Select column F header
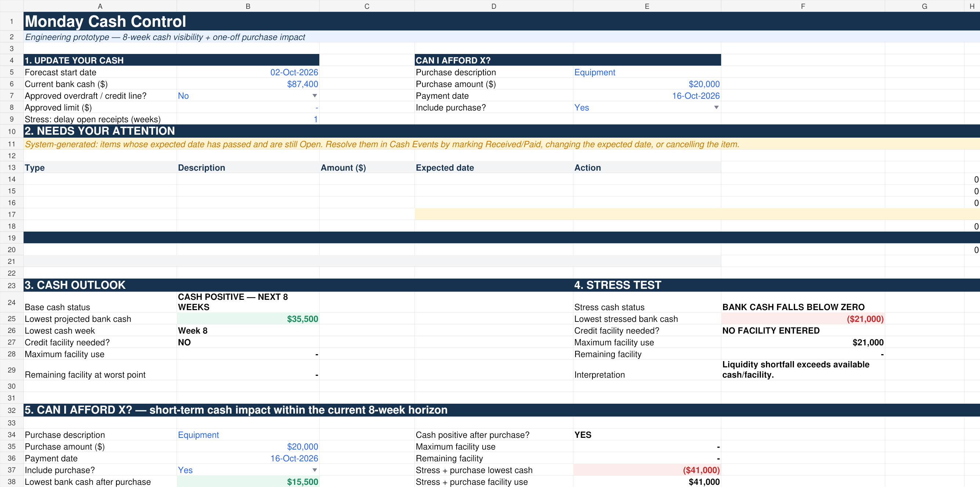 (x=803, y=6)
